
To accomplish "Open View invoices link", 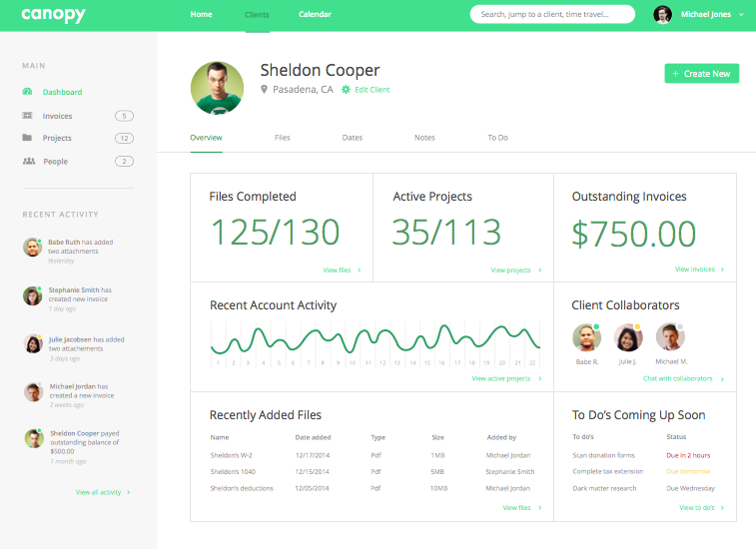I will (x=695, y=270).
